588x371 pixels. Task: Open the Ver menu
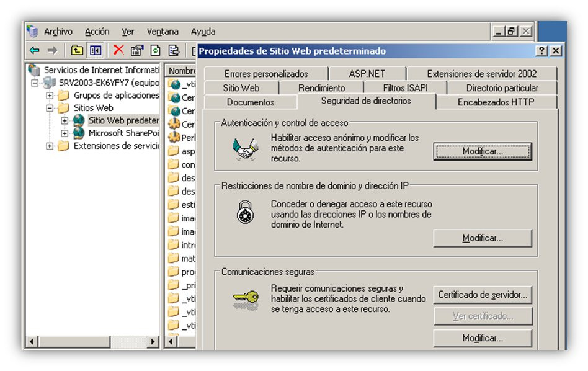pyautogui.click(x=128, y=32)
